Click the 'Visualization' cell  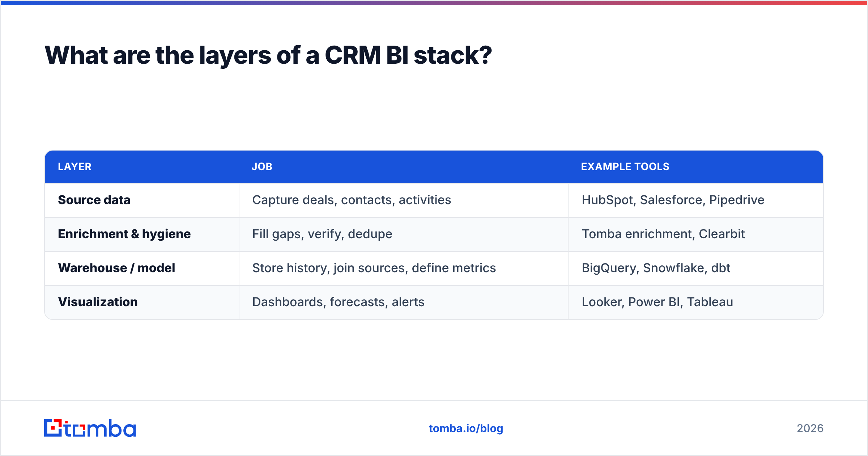coord(142,302)
